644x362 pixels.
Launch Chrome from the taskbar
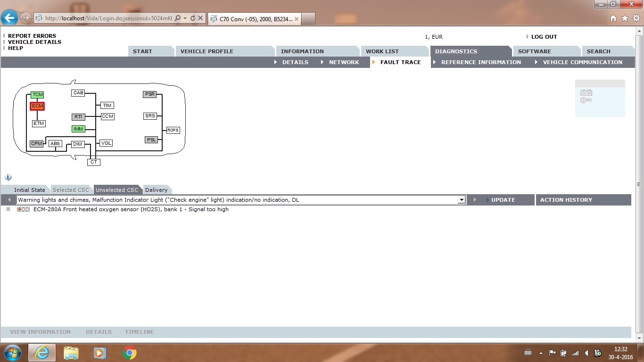(x=130, y=352)
